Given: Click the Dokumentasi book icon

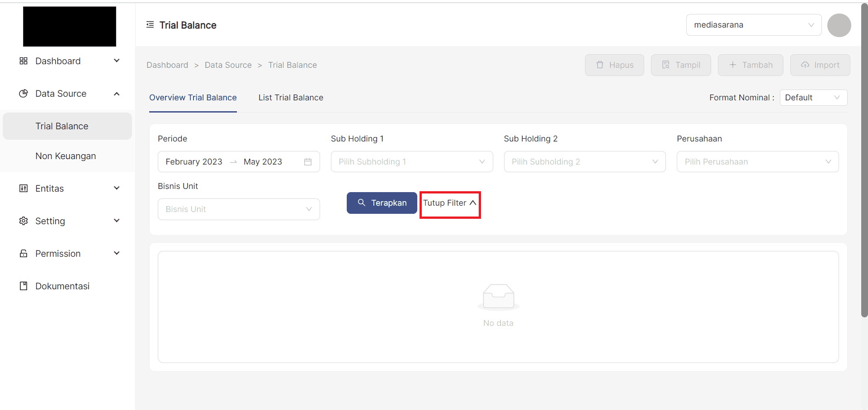Looking at the screenshot, I should click(x=24, y=286).
